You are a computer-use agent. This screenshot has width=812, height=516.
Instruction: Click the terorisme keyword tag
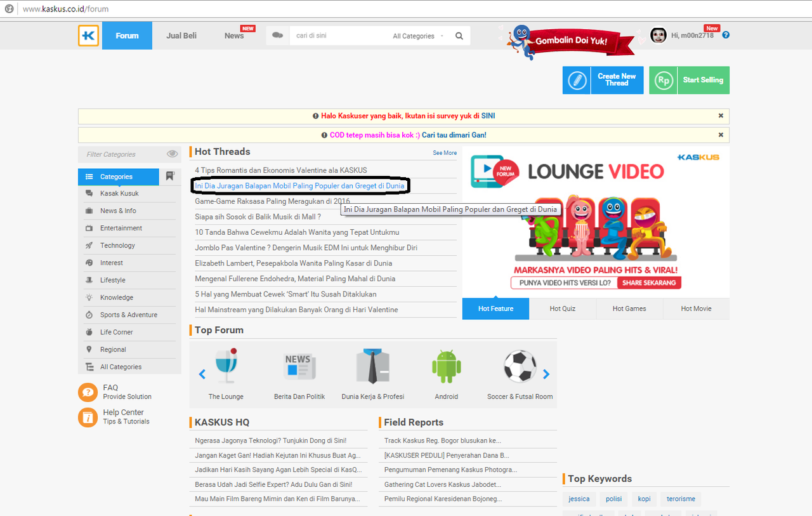pos(681,499)
